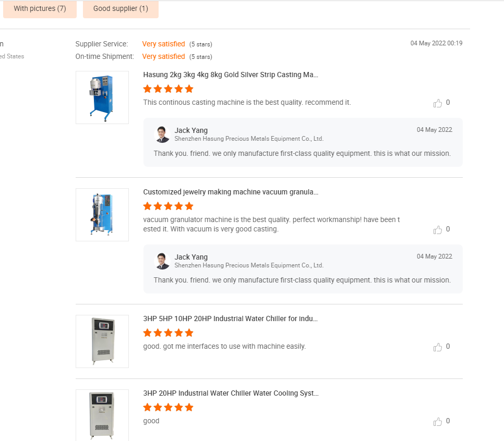Open Customized jewelry making machine product link
The image size is (504, 441).
point(231,192)
